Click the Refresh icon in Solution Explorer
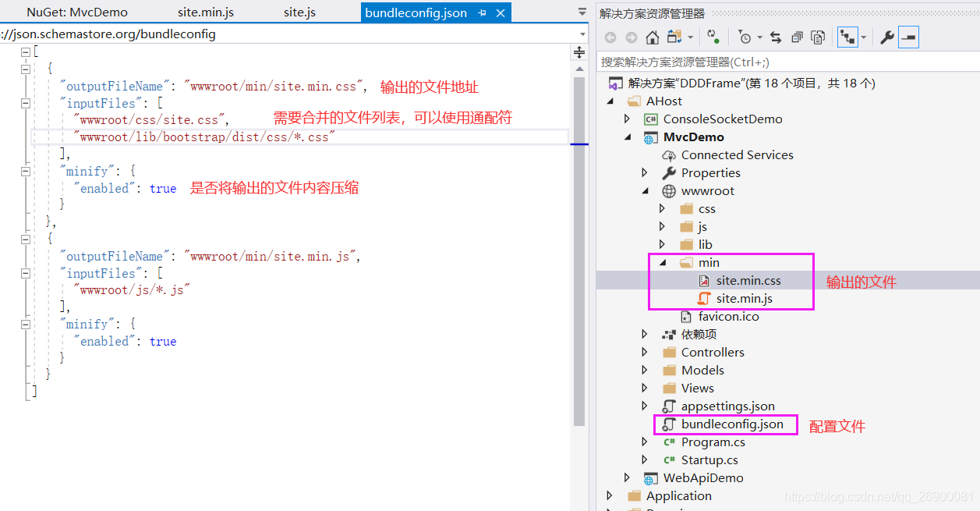This screenshot has width=980, height=511. [x=711, y=37]
